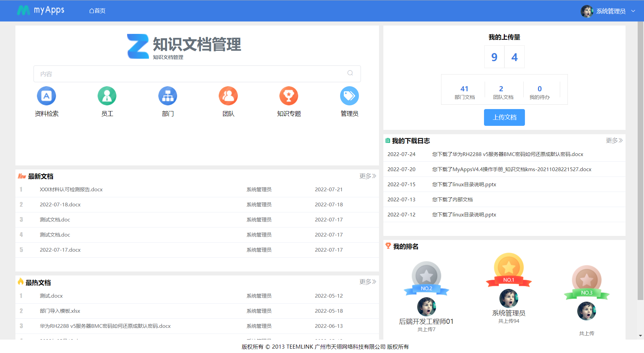Open the 首页 menu item
This screenshot has height=353, width=644.
[97, 10]
